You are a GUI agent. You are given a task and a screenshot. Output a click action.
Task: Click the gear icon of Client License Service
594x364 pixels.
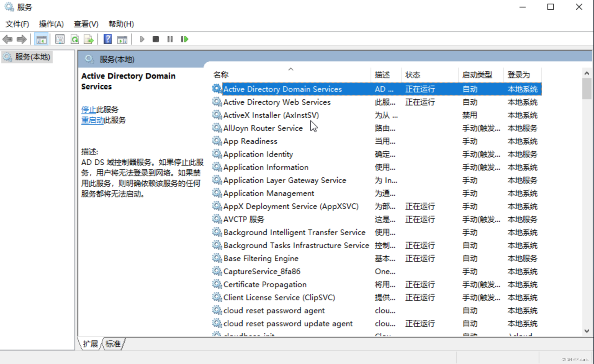pyautogui.click(x=217, y=297)
